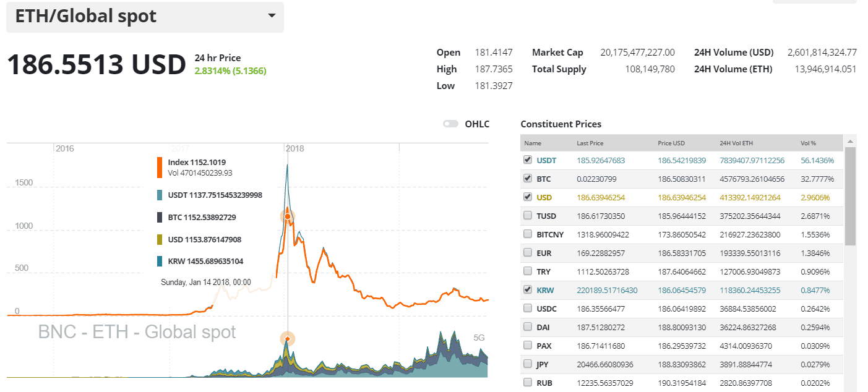Toggle the OHLC chart switch
This screenshot has height=392, width=868.
450,124
